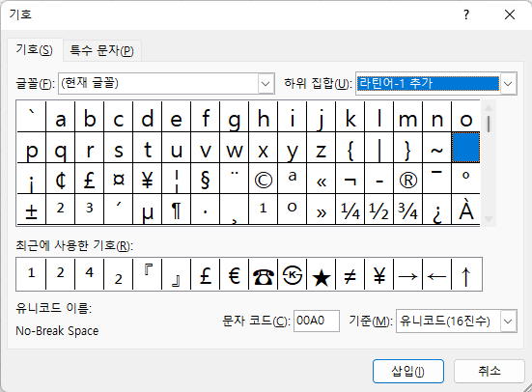Select the letter z cell
532x392 pixels.
click(321, 148)
